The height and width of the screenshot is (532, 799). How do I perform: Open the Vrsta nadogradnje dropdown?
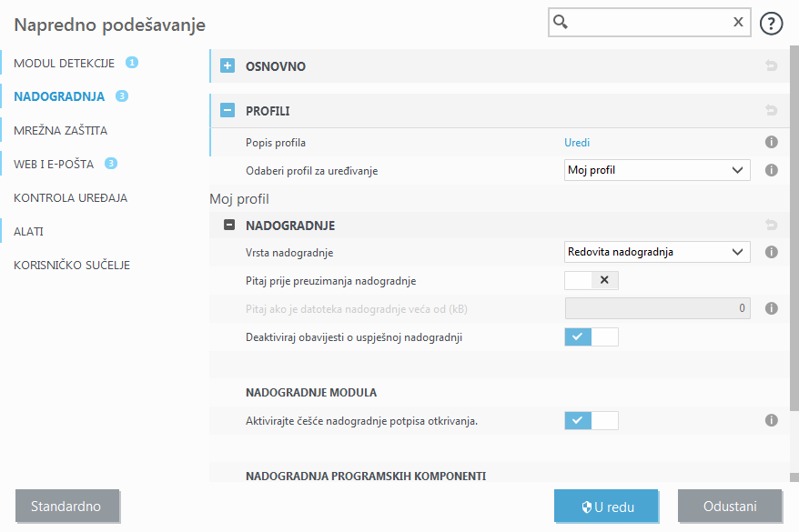pos(657,252)
